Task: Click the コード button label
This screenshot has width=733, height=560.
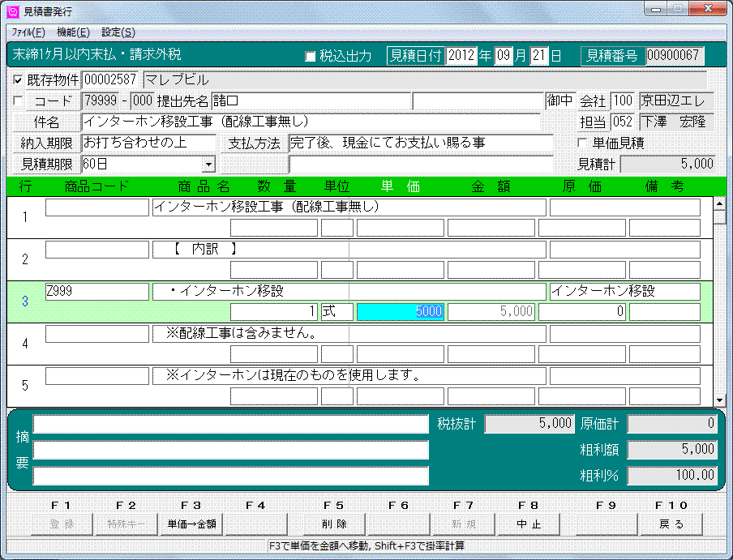Action: pyautogui.click(x=53, y=100)
